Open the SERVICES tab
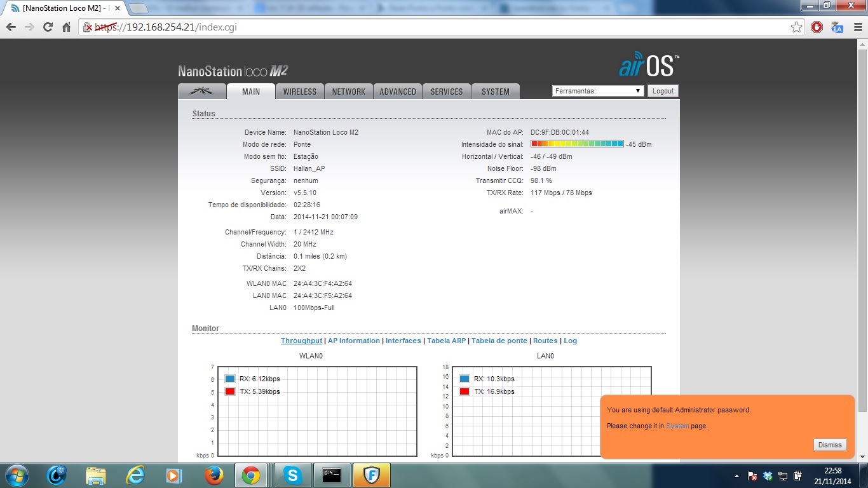The image size is (868, 488). (447, 91)
